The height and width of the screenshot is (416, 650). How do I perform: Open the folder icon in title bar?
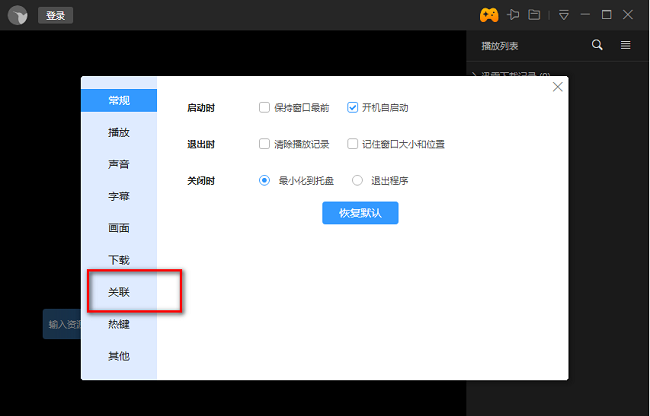tap(534, 15)
